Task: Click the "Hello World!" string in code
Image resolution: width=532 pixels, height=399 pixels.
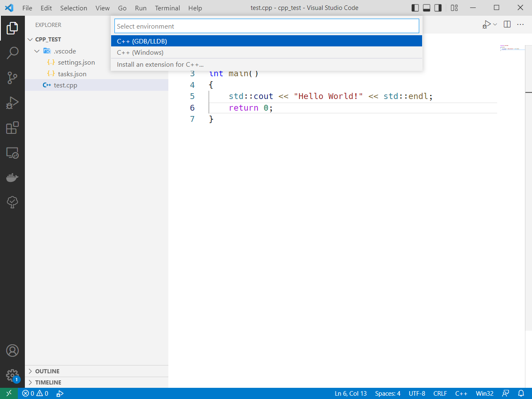Action: click(x=328, y=96)
